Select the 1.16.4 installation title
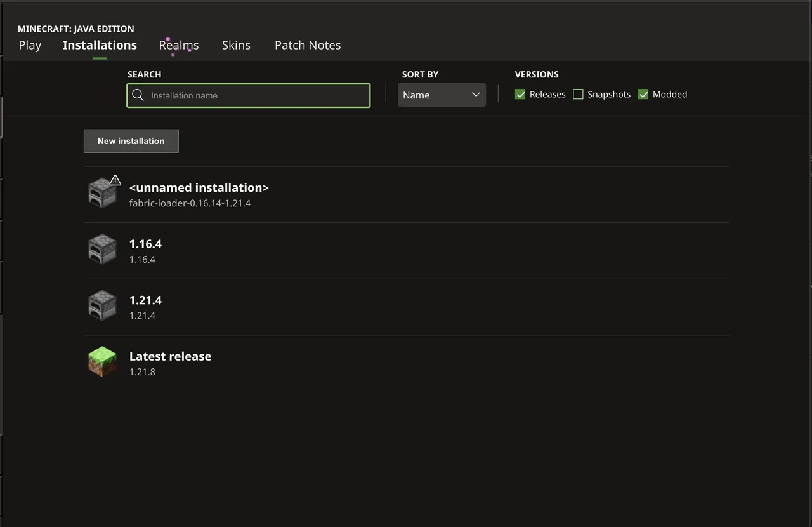Viewport: 812px width, 527px height. [x=145, y=244]
